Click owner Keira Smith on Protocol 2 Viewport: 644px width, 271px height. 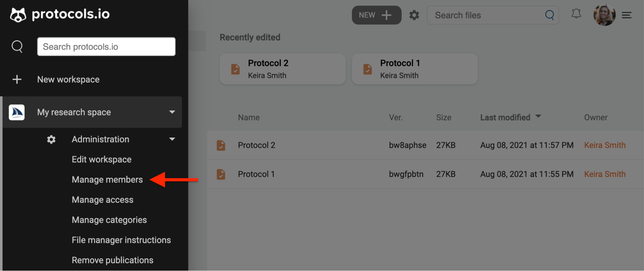(605, 145)
